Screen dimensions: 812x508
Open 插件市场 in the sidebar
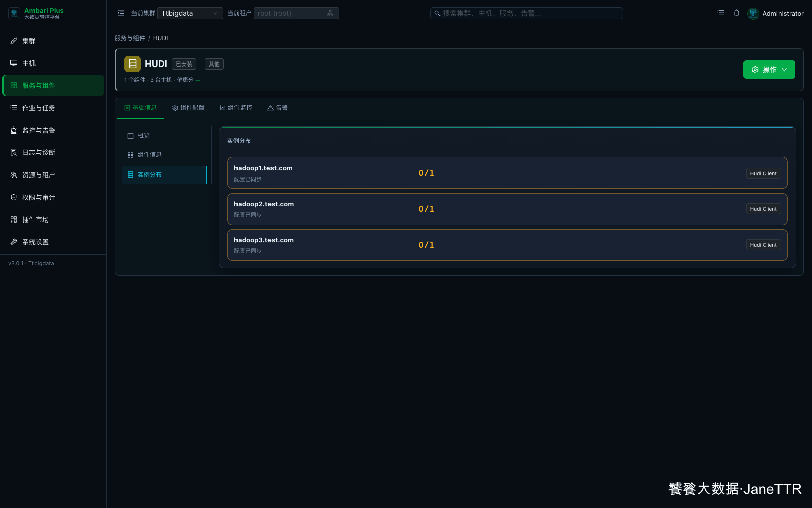click(53, 219)
